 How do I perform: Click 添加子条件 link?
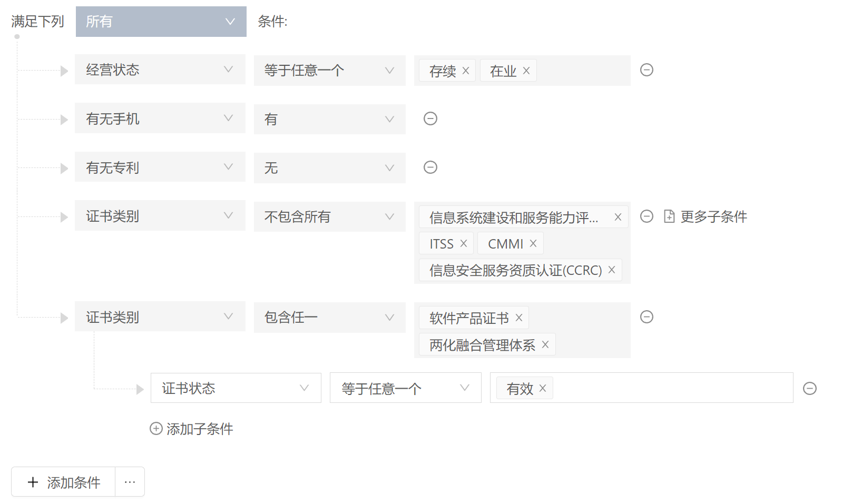click(x=192, y=429)
